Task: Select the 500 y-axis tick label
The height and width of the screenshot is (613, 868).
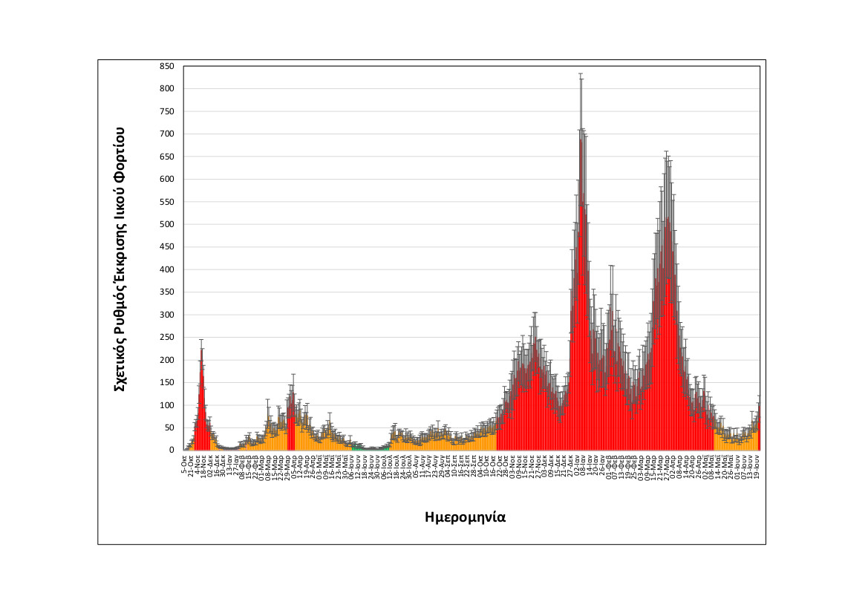Action: click(166, 224)
